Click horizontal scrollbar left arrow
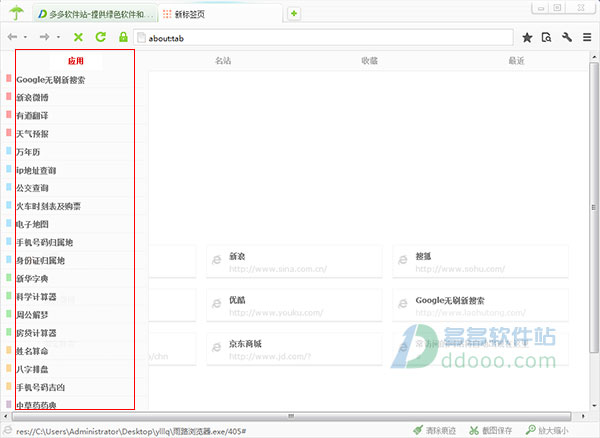Image resolution: width=600 pixels, height=438 pixels. point(5,416)
